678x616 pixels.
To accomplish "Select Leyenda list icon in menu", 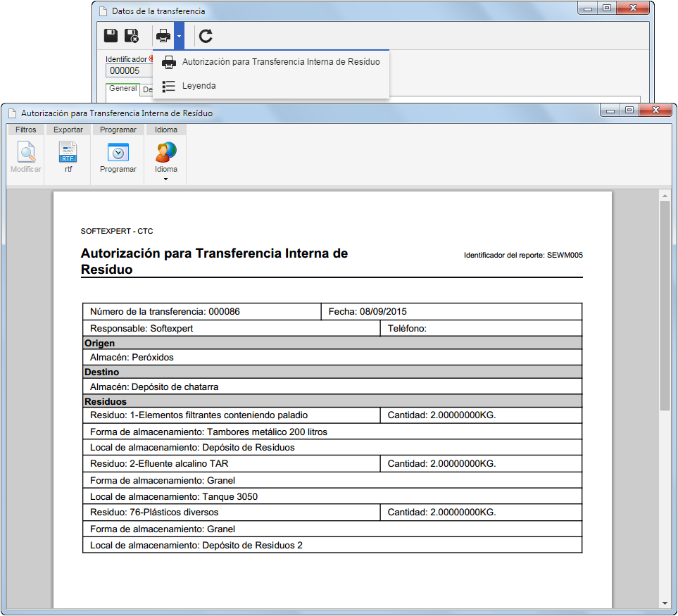I will tap(169, 86).
